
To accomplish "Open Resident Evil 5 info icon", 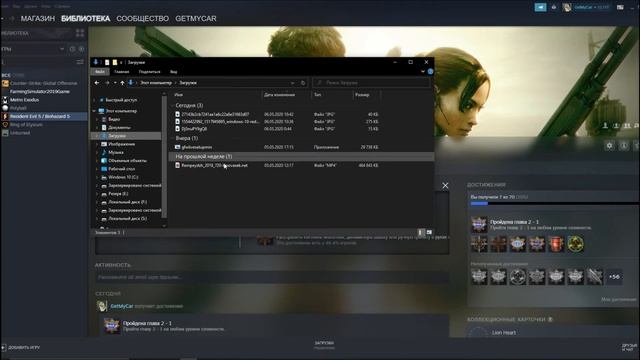I will tap(624, 145).
